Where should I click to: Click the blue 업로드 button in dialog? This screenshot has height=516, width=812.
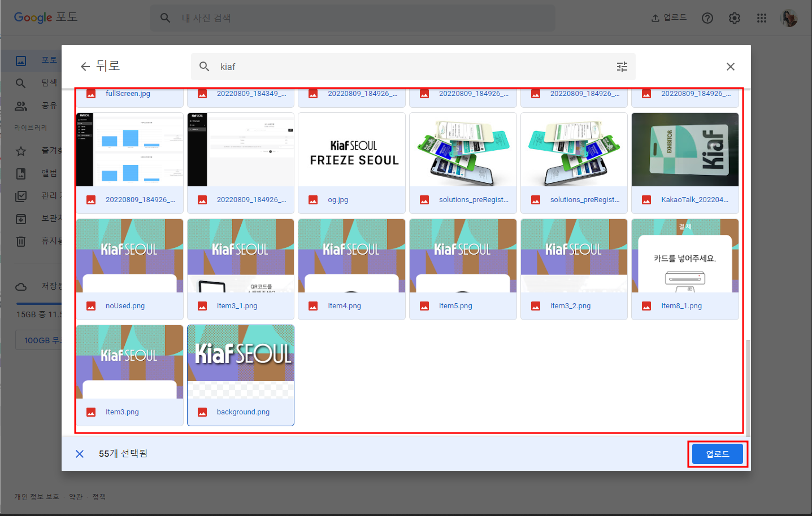tap(718, 454)
